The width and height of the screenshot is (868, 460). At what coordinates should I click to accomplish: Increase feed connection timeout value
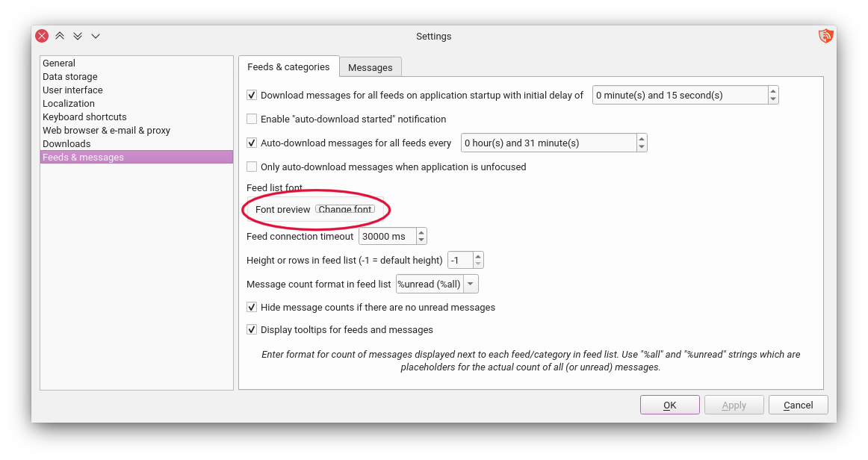[421, 232]
